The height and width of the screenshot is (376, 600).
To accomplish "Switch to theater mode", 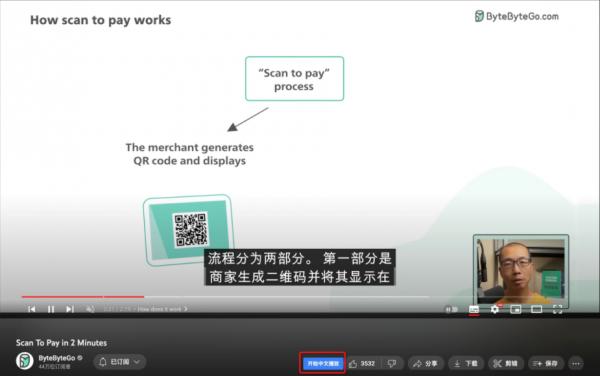I will pyautogui.click(x=536, y=309).
